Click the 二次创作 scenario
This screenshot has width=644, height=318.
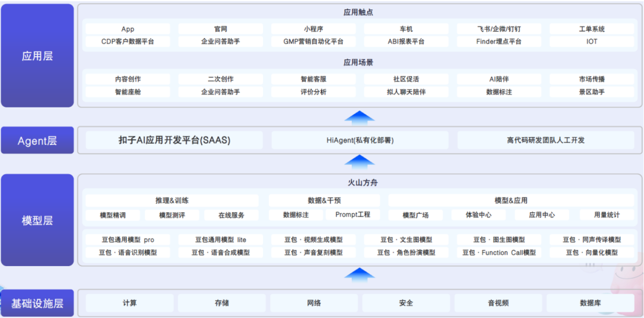(x=221, y=79)
